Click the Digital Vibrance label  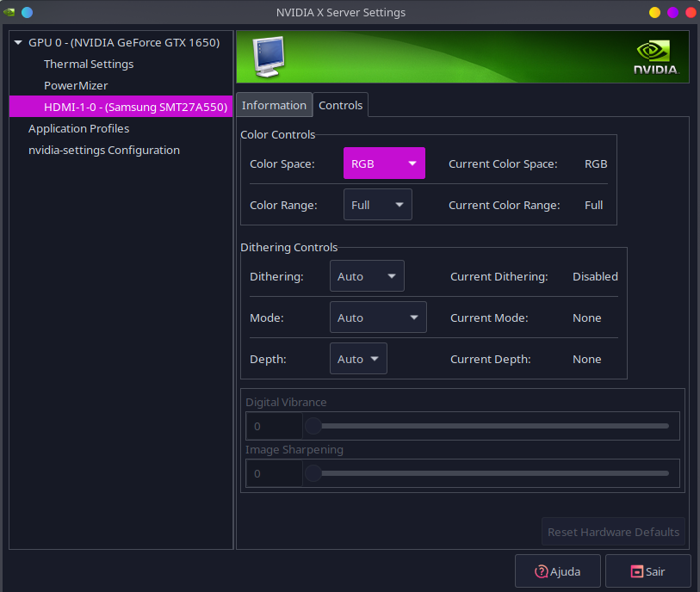[x=286, y=403]
